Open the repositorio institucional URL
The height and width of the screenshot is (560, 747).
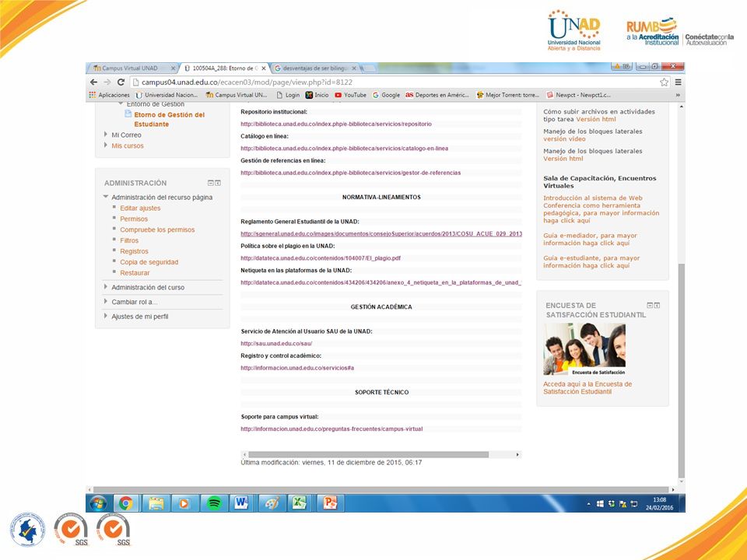336,124
